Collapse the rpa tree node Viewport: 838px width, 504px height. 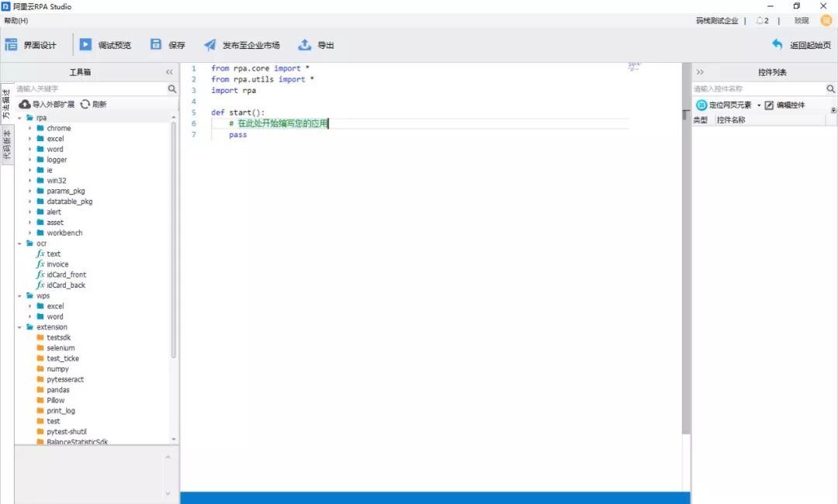(19, 117)
